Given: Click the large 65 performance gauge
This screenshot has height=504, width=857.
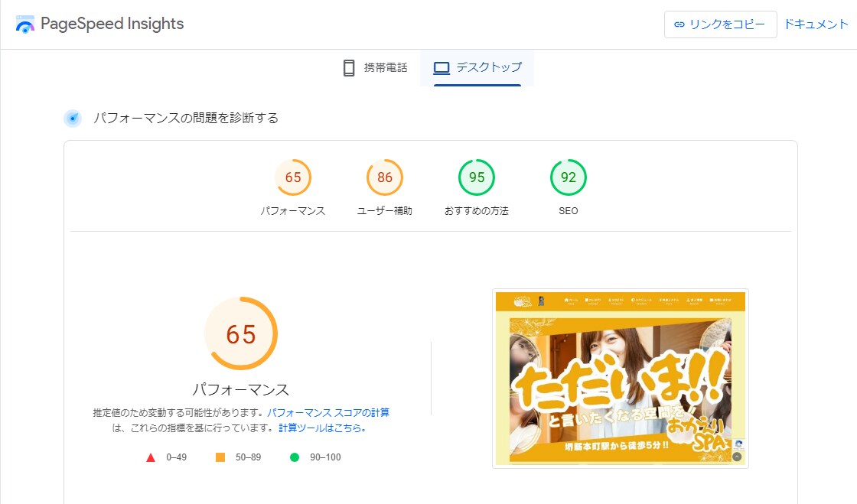Looking at the screenshot, I should [x=241, y=333].
